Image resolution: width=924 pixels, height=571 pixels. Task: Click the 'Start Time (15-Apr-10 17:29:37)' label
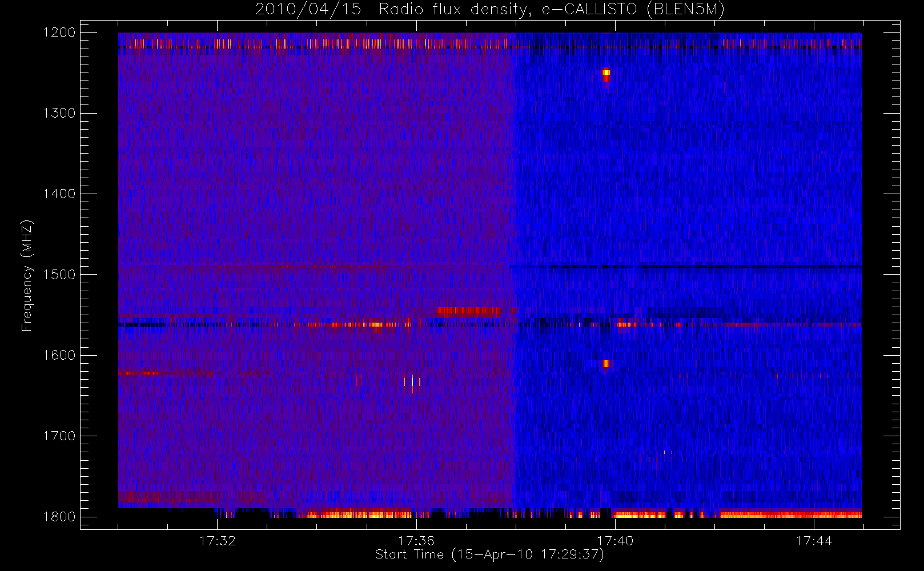tap(489, 554)
